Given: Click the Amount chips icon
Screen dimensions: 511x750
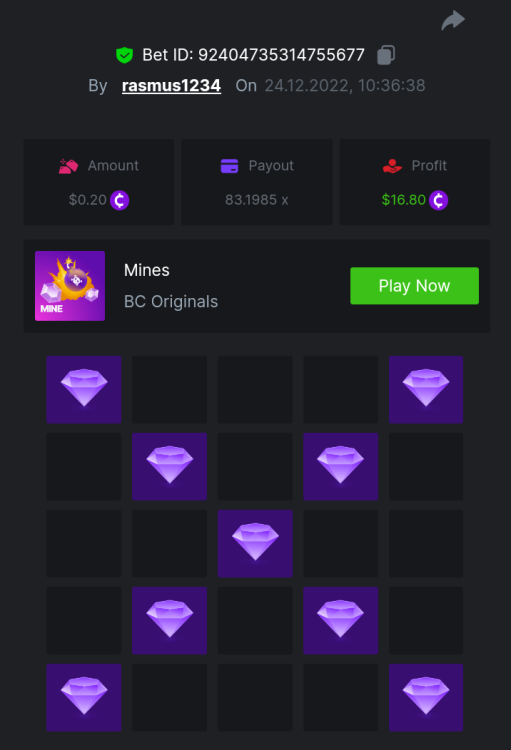Looking at the screenshot, I should tap(68, 166).
